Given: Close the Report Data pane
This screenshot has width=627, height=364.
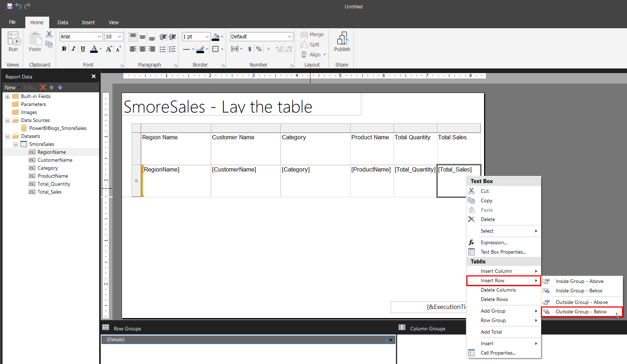Looking at the screenshot, I should pos(94,76).
